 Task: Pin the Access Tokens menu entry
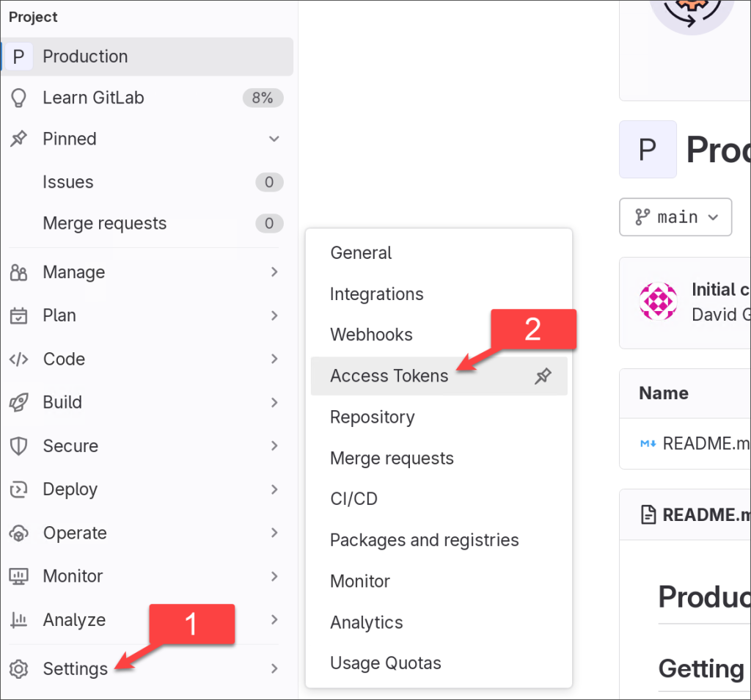point(543,376)
